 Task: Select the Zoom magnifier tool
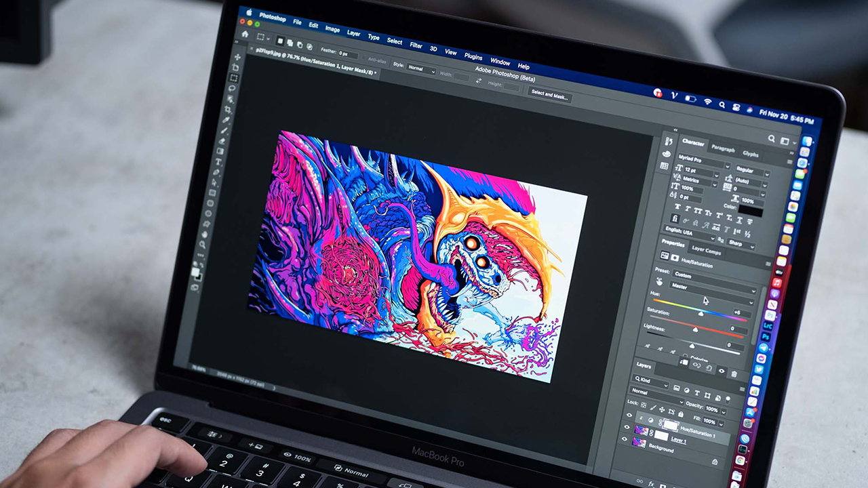click(202, 244)
